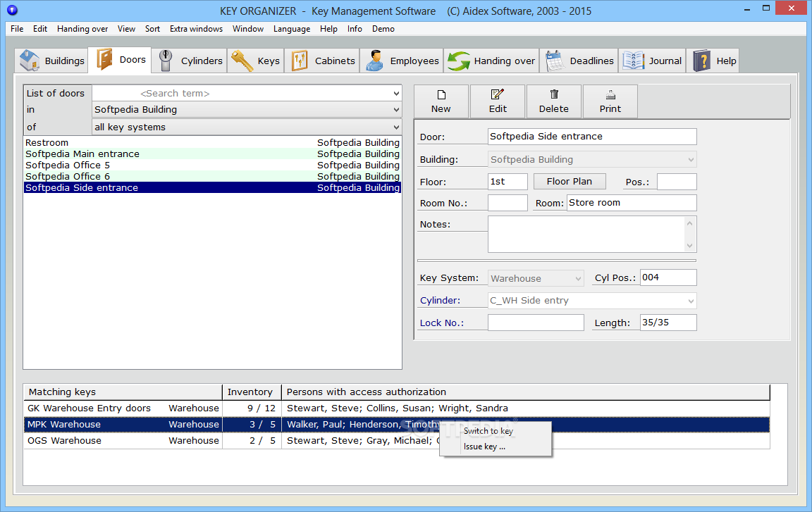Screen dimensions: 812x512
Task: Switch to the Deadlines tab label
Action: [x=591, y=61]
